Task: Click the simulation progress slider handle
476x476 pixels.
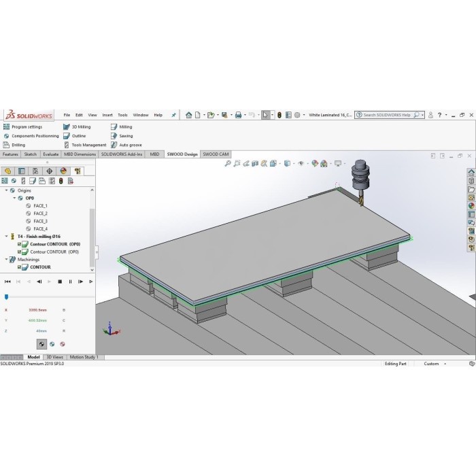Action: (x=7, y=296)
